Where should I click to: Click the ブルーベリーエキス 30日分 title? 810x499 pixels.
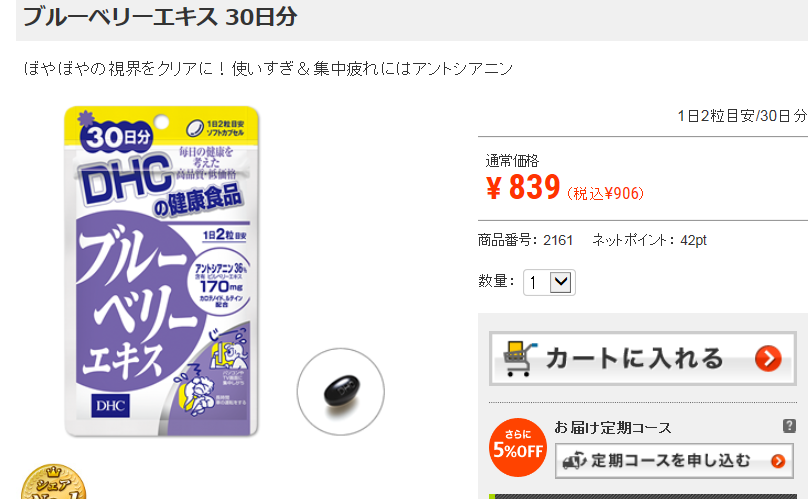(x=160, y=17)
